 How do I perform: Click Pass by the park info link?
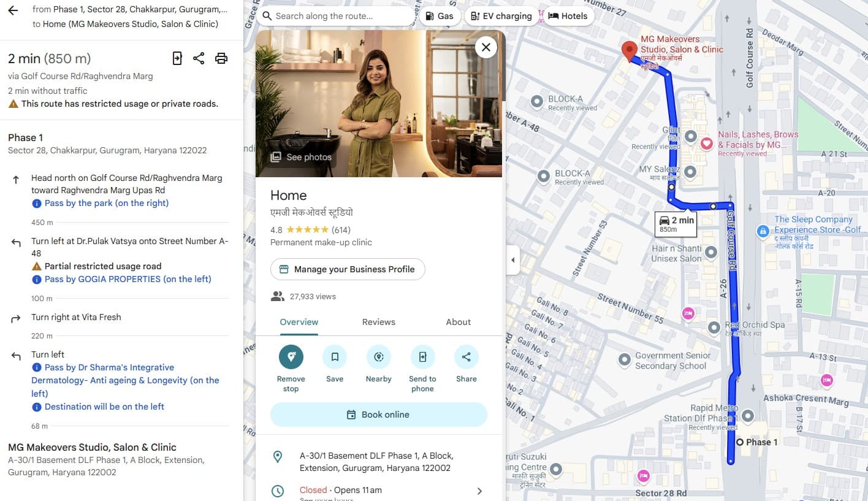pyautogui.click(x=107, y=203)
